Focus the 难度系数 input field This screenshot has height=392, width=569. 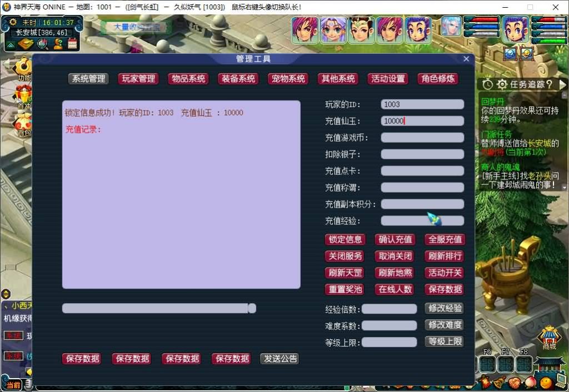click(x=390, y=325)
